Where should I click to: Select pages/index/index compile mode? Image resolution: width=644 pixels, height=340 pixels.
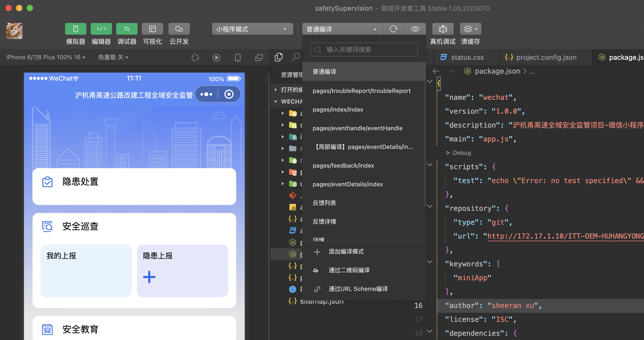(x=364, y=109)
